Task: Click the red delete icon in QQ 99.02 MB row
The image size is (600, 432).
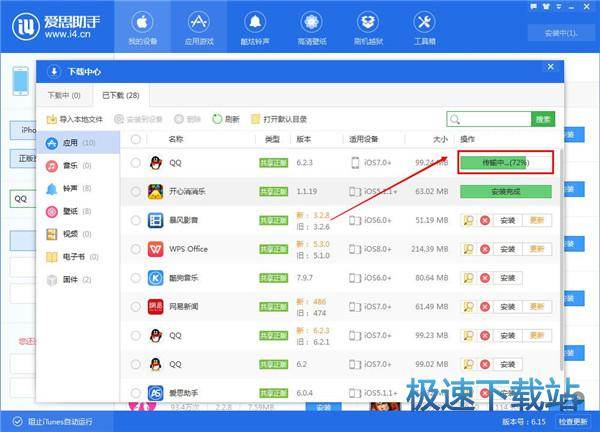Action: point(485,364)
